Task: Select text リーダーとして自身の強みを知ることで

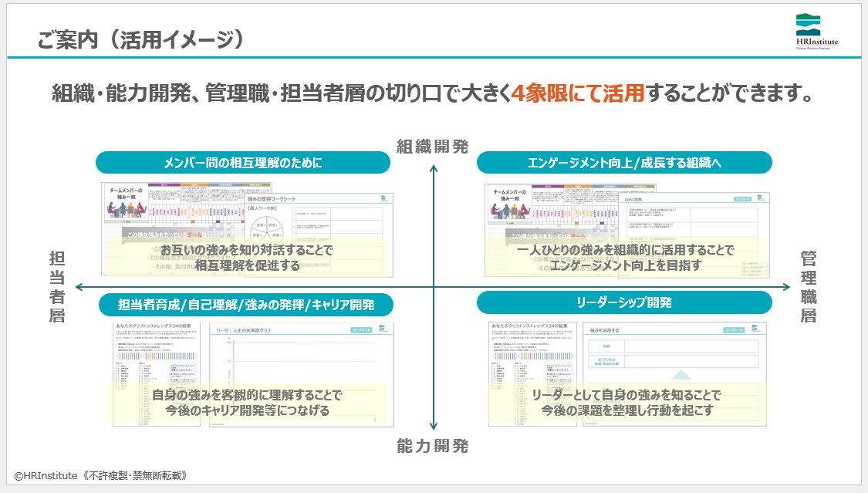Action: [x=626, y=395]
